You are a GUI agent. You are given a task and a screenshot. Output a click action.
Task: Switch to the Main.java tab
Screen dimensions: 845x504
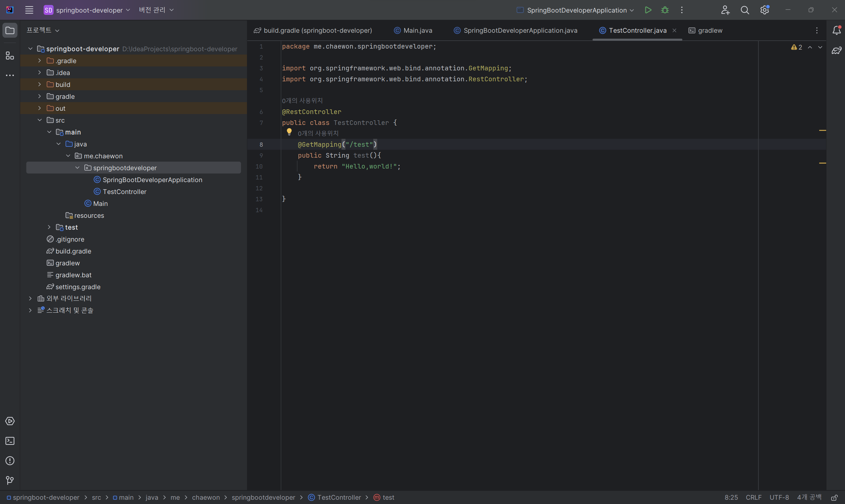[418, 30]
